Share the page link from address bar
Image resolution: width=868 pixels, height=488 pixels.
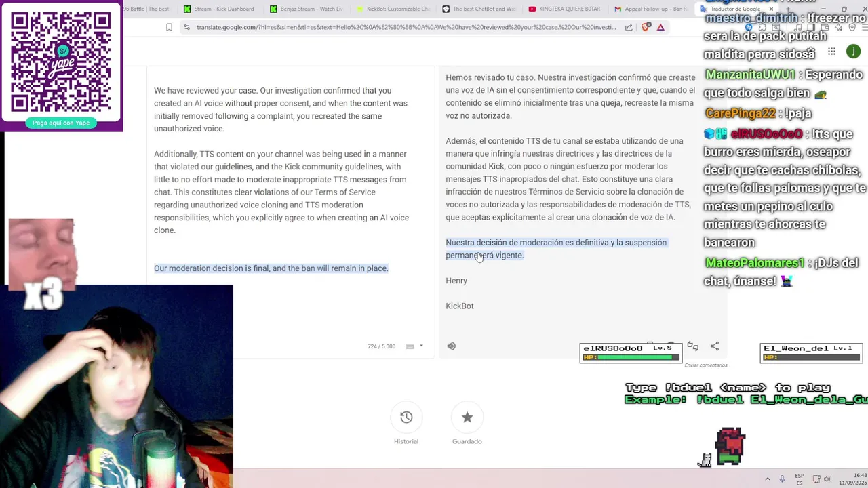(629, 27)
